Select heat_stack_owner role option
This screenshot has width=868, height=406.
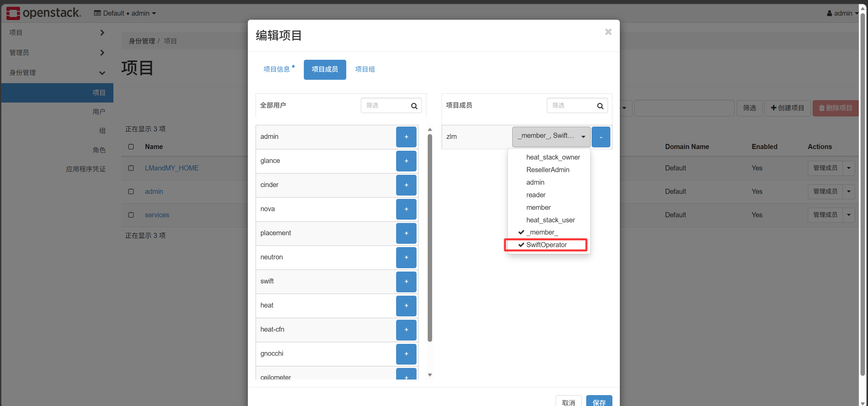[549, 157]
